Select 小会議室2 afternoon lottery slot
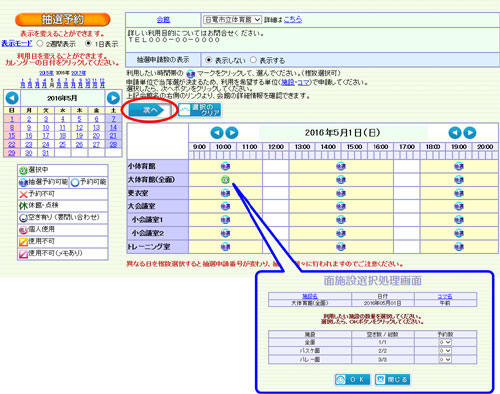500x394 pixels. tap(341, 233)
